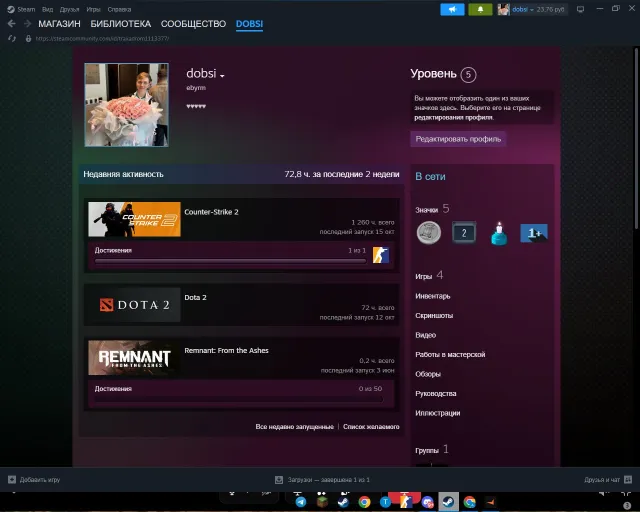Open the Руководства link
The height and width of the screenshot is (512, 640).
click(x=436, y=394)
